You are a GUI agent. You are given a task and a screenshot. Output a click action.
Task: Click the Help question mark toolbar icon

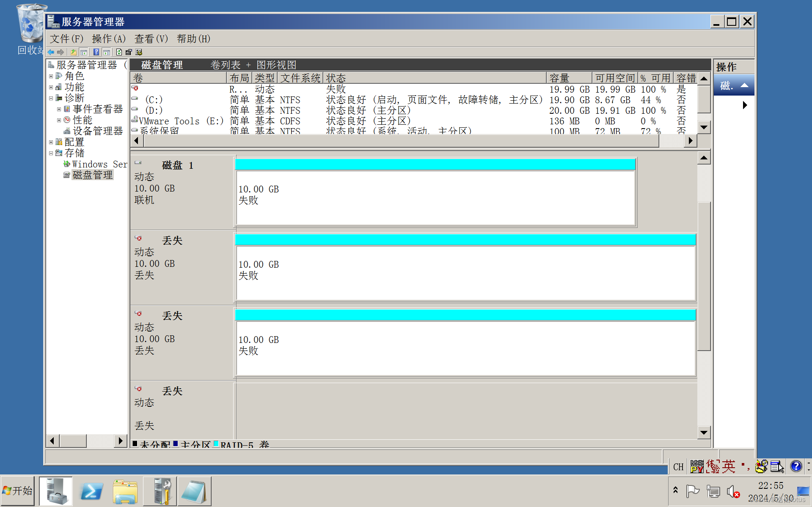click(96, 52)
